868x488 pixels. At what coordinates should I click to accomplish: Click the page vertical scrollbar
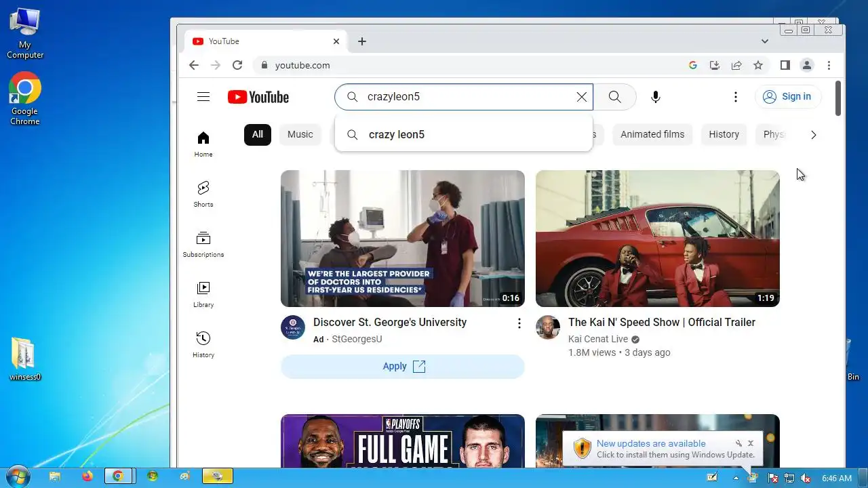click(838, 98)
